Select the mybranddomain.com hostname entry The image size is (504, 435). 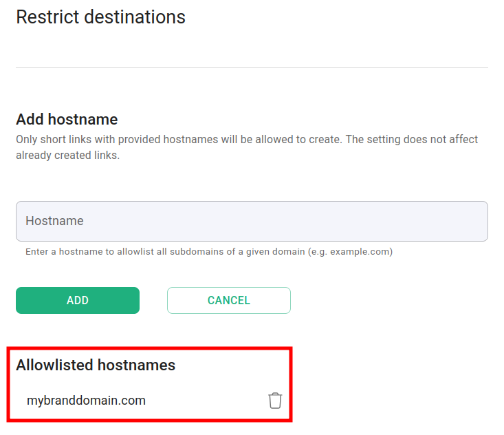[x=86, y=401]
